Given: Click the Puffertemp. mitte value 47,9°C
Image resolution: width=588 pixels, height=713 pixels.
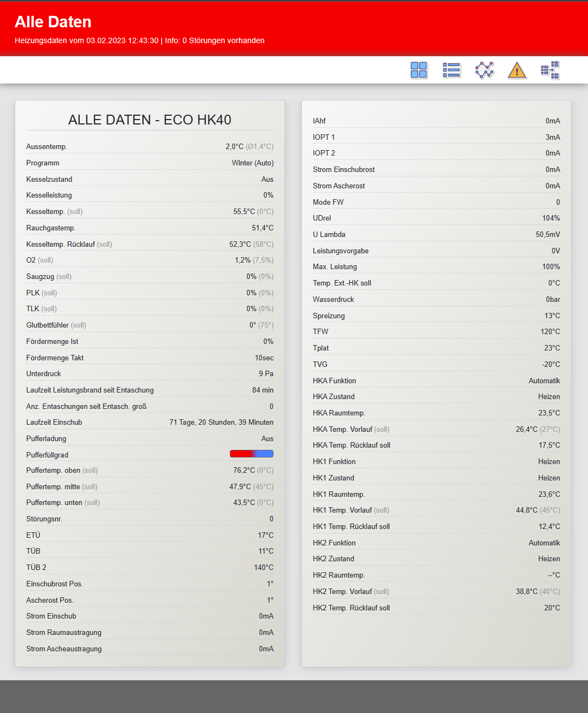Looking at the screenshot, I should (x=240, y=486).
